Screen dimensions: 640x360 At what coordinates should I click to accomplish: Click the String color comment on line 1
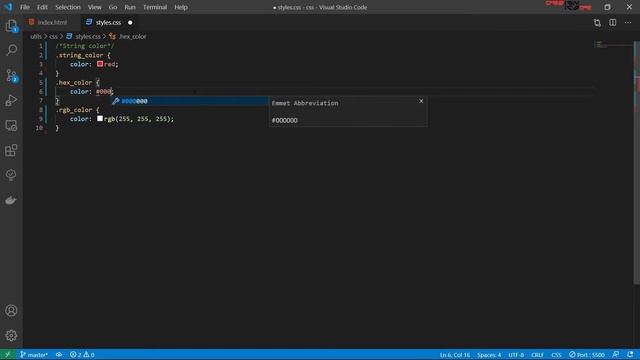point(85,46)
